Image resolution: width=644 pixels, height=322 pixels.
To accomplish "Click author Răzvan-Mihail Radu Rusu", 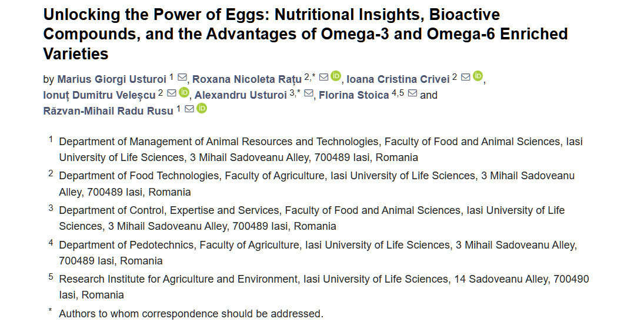I will (108, 110).
